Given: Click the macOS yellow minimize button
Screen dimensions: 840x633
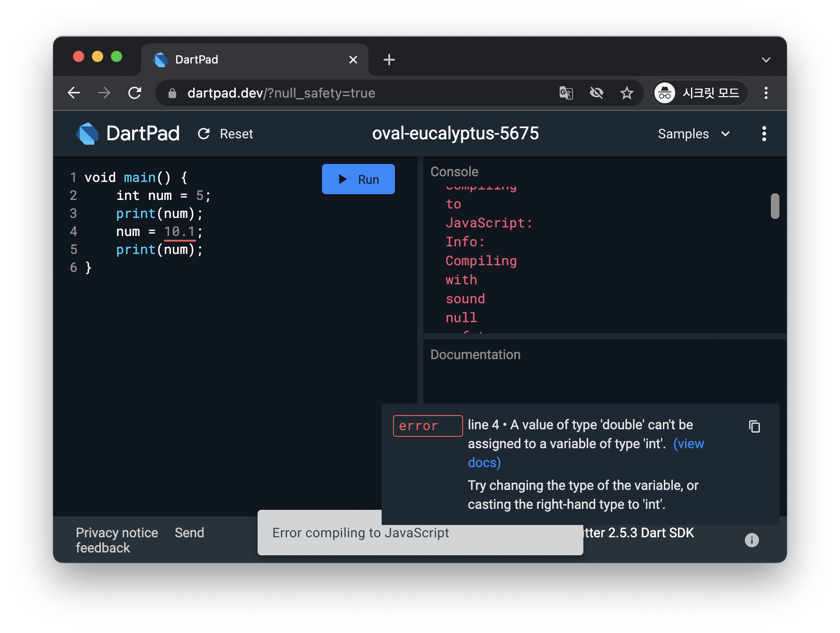Looking at the screenshot, I should (x=98, y=57).
